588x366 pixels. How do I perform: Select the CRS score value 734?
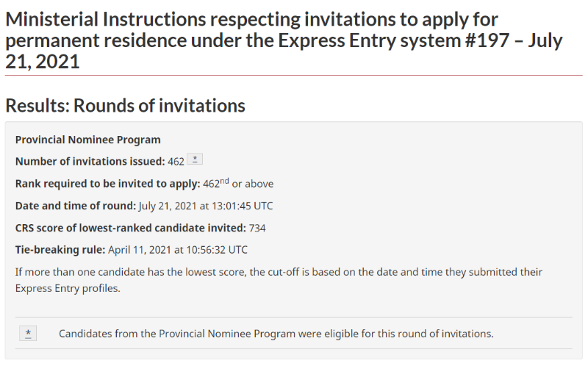coord(257,228)
